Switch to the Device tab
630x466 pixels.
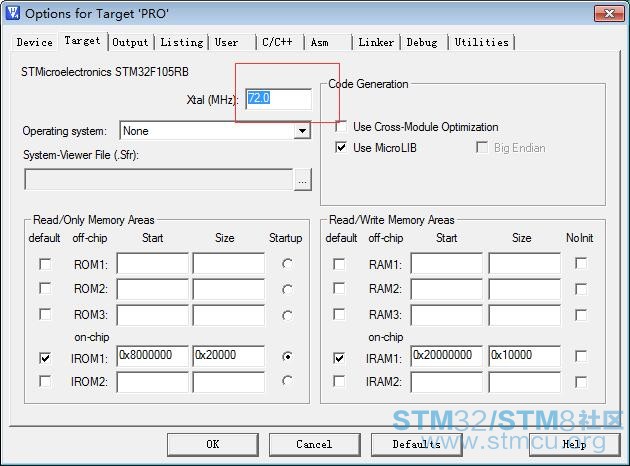(x=35, y=42)
